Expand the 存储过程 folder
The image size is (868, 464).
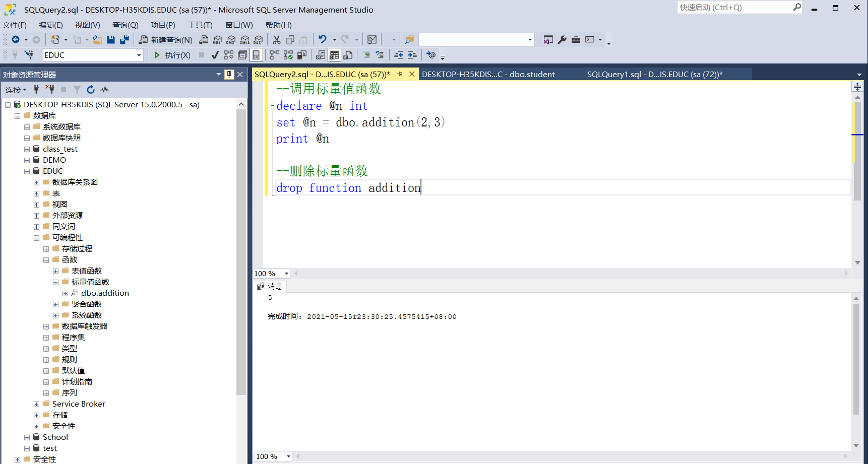click(46, 249)
